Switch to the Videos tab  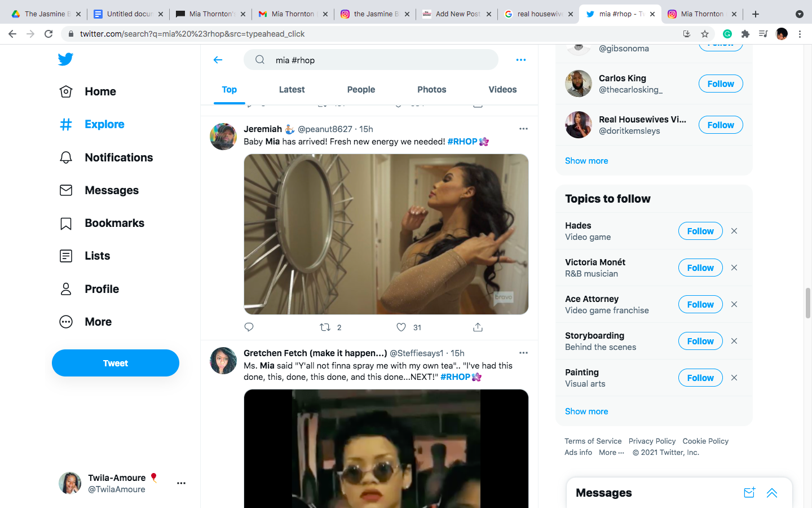(502, 90)
